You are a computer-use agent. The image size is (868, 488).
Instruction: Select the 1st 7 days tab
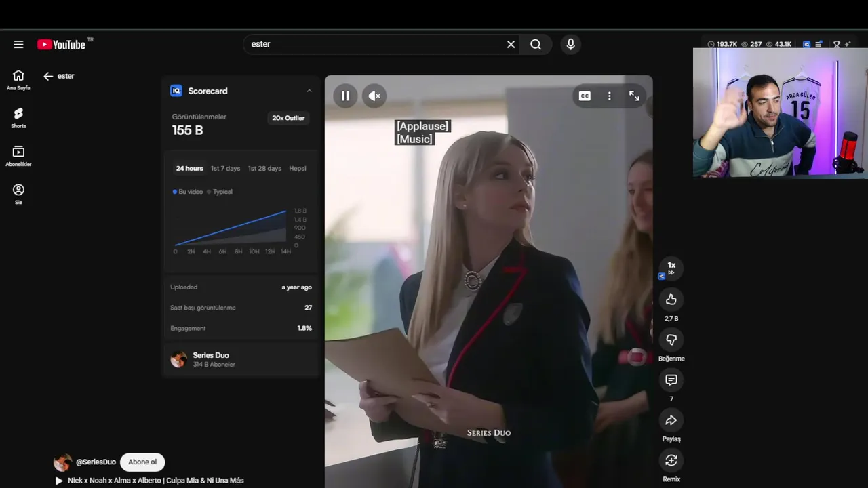(x=225, y=168)
